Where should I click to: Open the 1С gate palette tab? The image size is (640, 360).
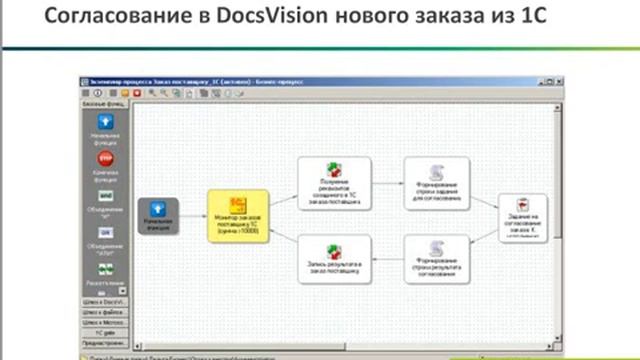coord(105,333)
